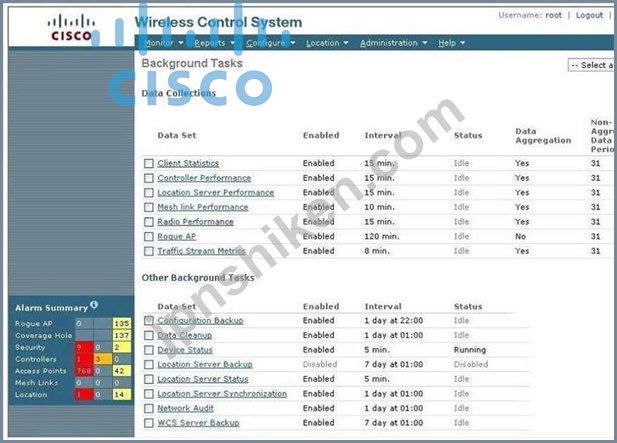Click Controllers critical alarm red cell
This screenshot has height=443, width=617.
tap(84, 359)
